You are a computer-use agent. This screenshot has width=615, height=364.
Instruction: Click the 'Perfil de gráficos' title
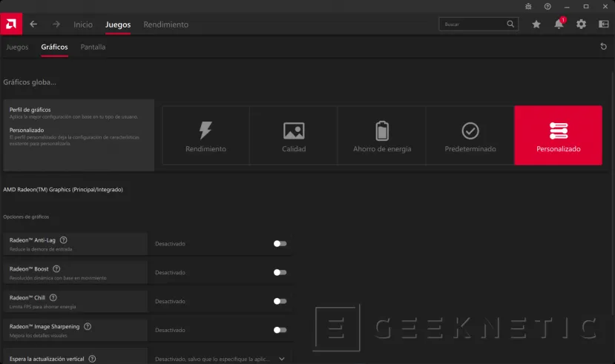click(x=30, y=110)
